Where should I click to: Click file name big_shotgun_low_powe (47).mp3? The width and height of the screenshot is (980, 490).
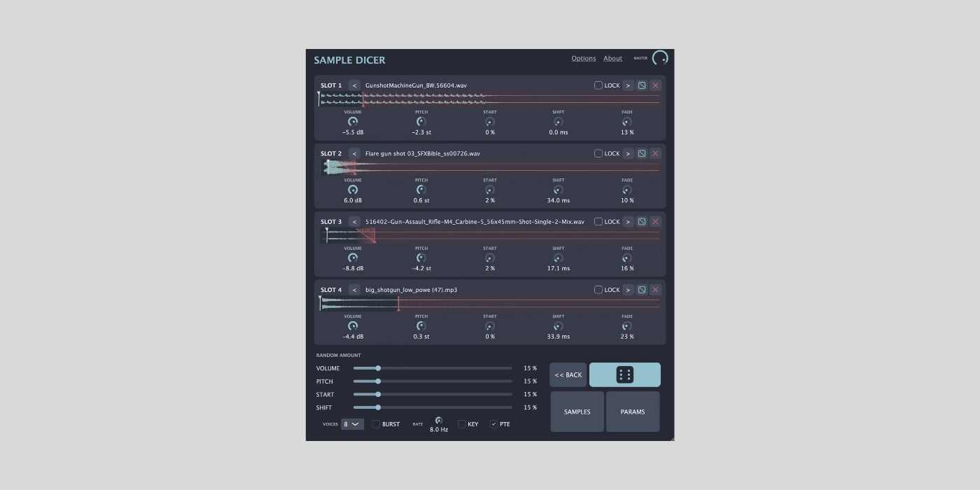click(x=411, y=290)
